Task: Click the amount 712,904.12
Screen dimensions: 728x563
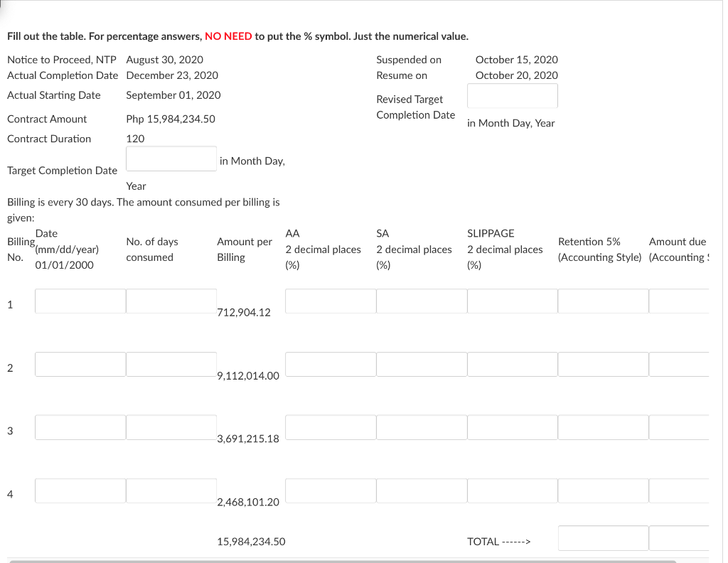Action: click(x=244, y=312)
